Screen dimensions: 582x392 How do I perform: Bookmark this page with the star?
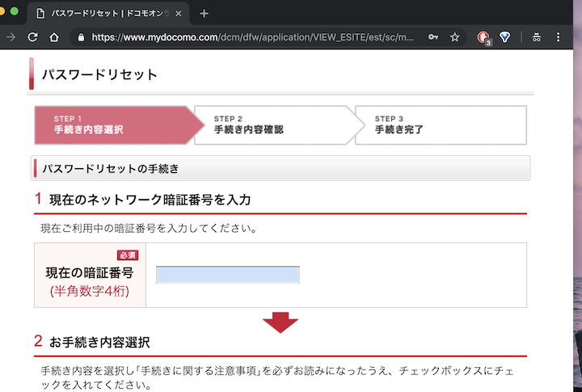tap(455, 37)
